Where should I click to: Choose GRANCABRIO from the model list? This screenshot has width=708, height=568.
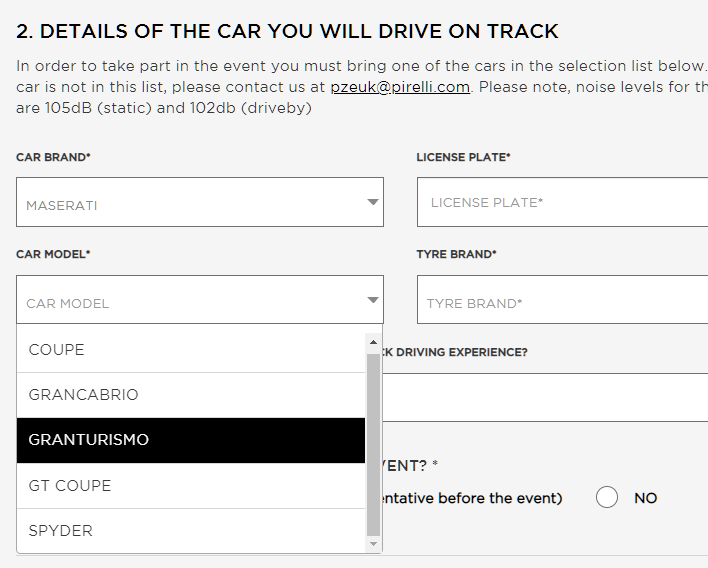pyautogui.click(x=191, y=395)
